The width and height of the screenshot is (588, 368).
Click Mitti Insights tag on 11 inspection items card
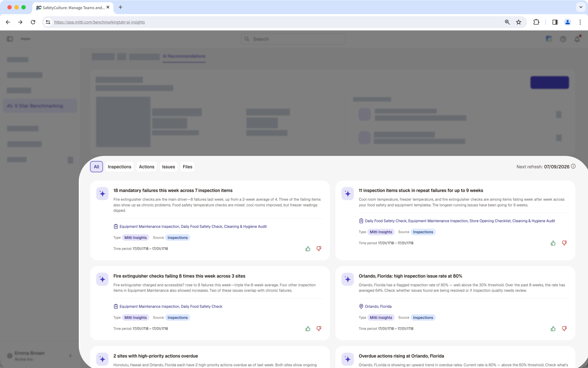tap(381, 232)
